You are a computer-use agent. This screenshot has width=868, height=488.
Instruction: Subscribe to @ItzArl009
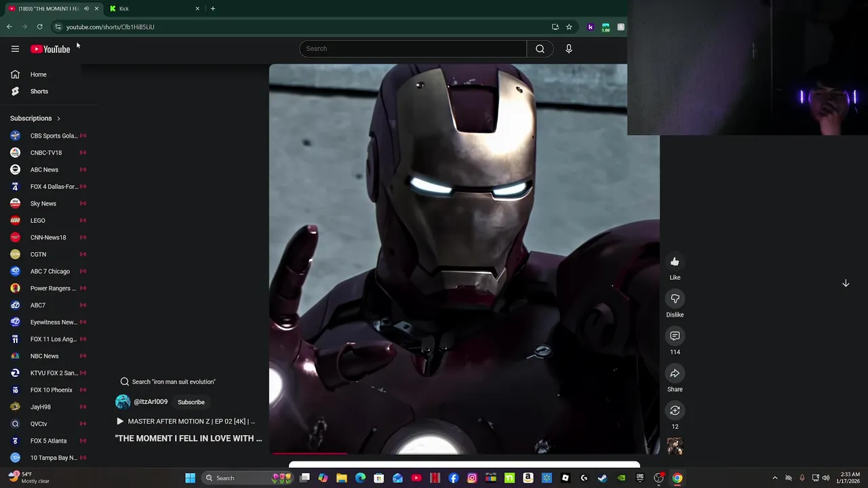pyautogui.click(x=191, y=402)
